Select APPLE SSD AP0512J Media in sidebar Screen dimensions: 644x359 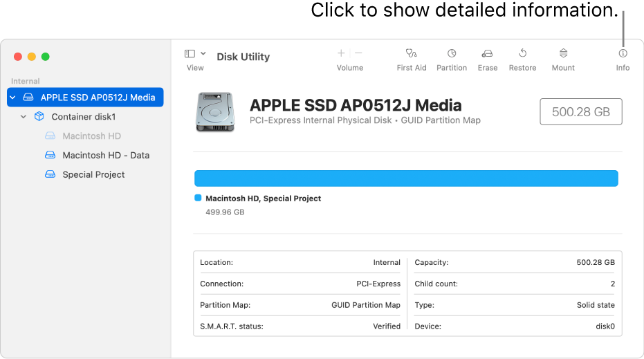(85, 98)
